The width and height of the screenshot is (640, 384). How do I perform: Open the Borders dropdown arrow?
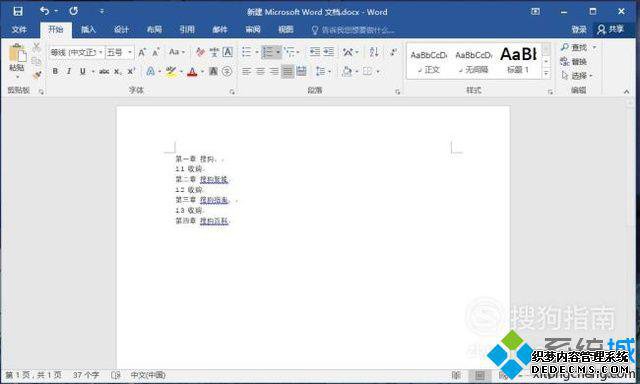tap(378, 71)
